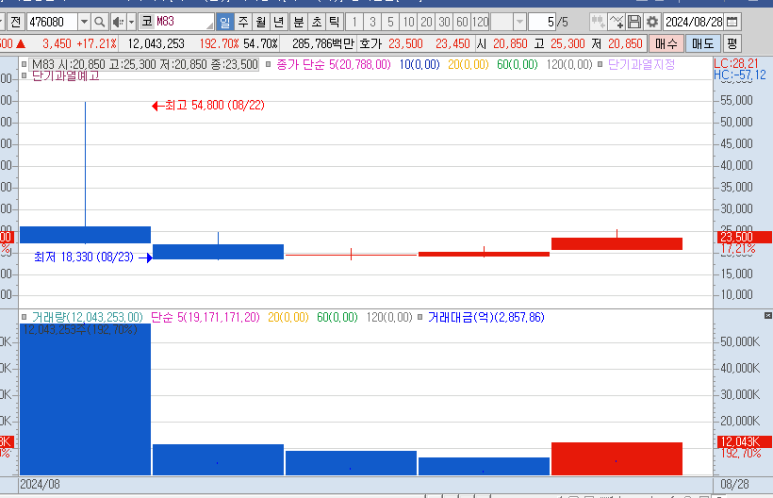Open the calendar date picker icon
This screenshot has height=498, width=773.
click(733, 21)
